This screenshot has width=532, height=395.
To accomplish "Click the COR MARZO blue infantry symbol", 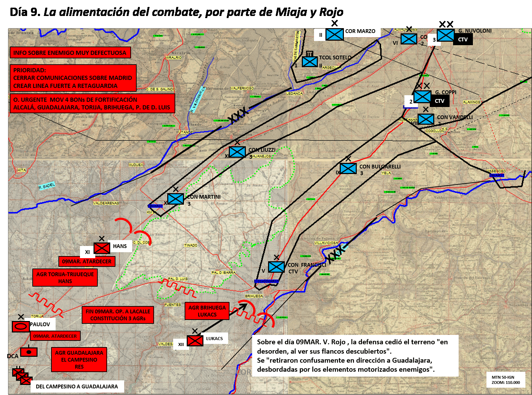I will coord(334,34).
